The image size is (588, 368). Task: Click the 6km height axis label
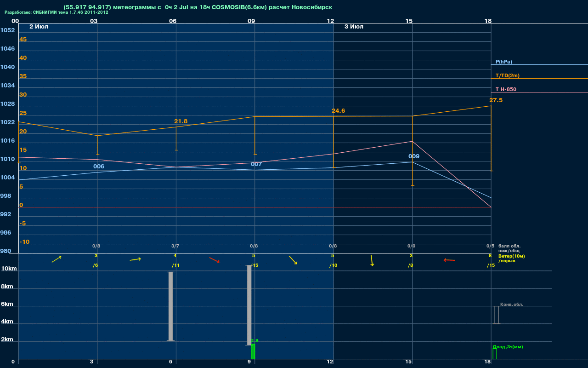[7, 304]
